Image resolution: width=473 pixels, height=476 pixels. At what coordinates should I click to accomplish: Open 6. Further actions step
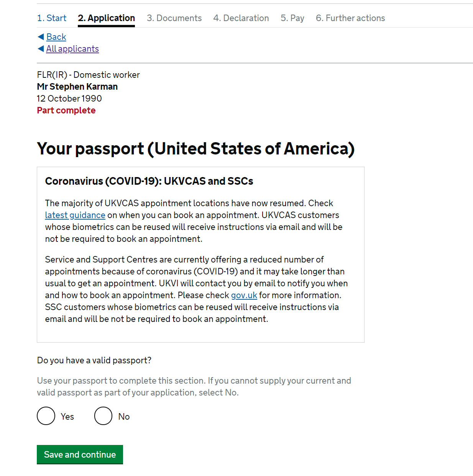tap(350, 18)
